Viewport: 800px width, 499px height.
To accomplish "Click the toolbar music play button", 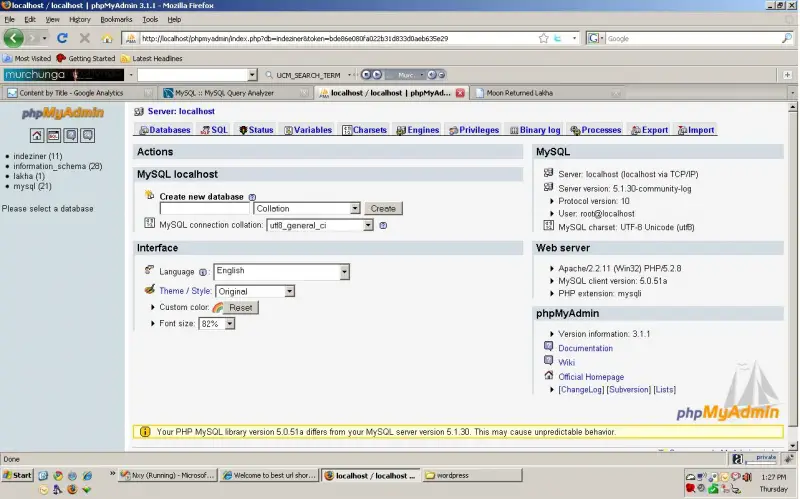I will point(377,75).
